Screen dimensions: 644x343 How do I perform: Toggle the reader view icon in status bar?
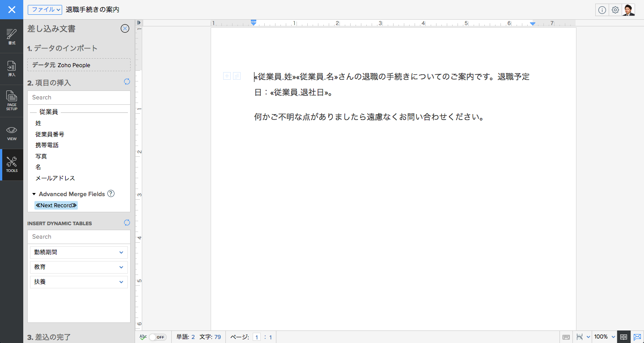click(x=623, y=337)
